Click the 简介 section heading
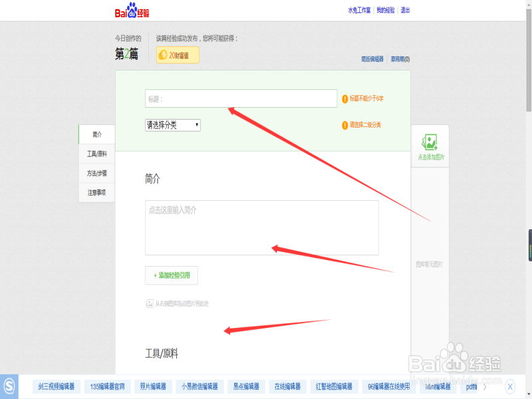The height and width of the screenshot is (399, 532). (152, 178)
